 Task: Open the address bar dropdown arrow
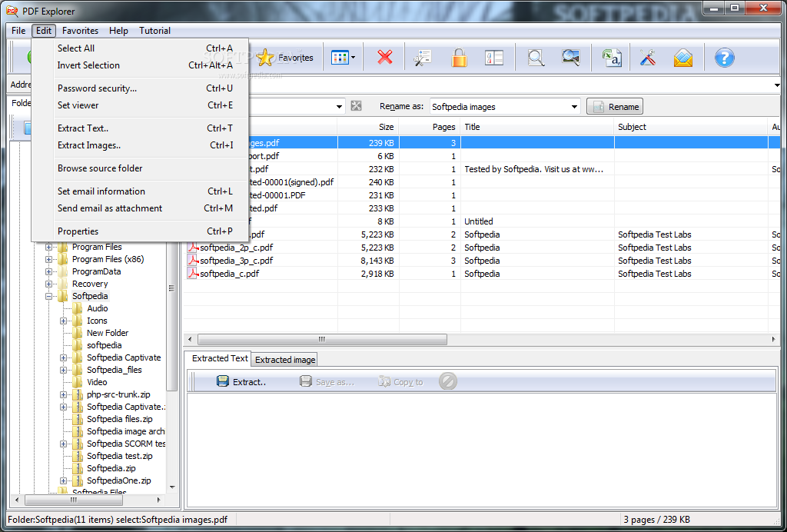coord(778,85)
